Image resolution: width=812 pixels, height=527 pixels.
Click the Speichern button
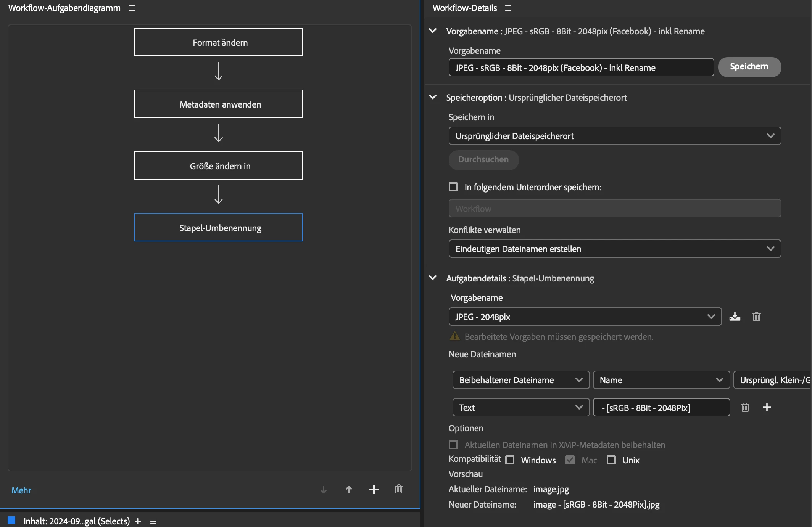pos(749,67)
